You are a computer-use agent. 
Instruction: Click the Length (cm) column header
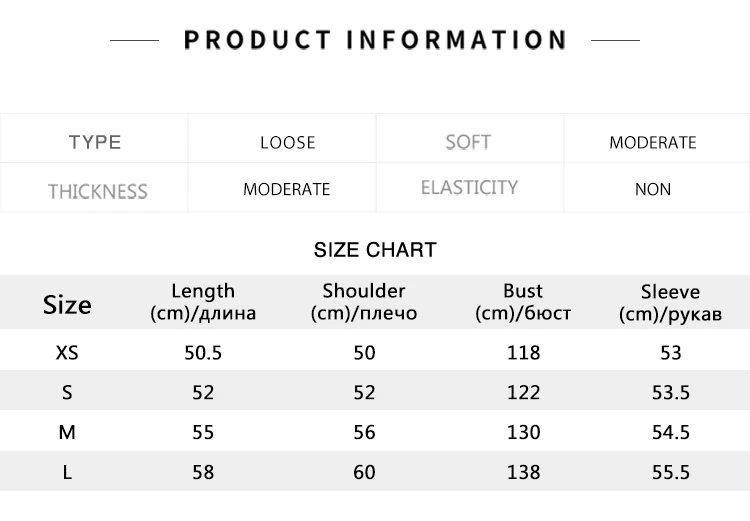point(203,302)
